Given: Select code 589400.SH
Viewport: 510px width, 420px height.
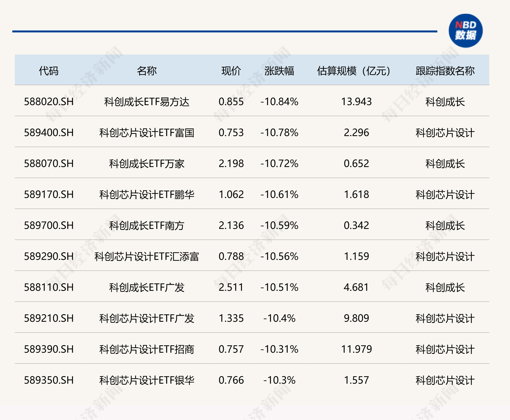Looking at the screenshot, I should pyautogui.click(x=49, y=133).
